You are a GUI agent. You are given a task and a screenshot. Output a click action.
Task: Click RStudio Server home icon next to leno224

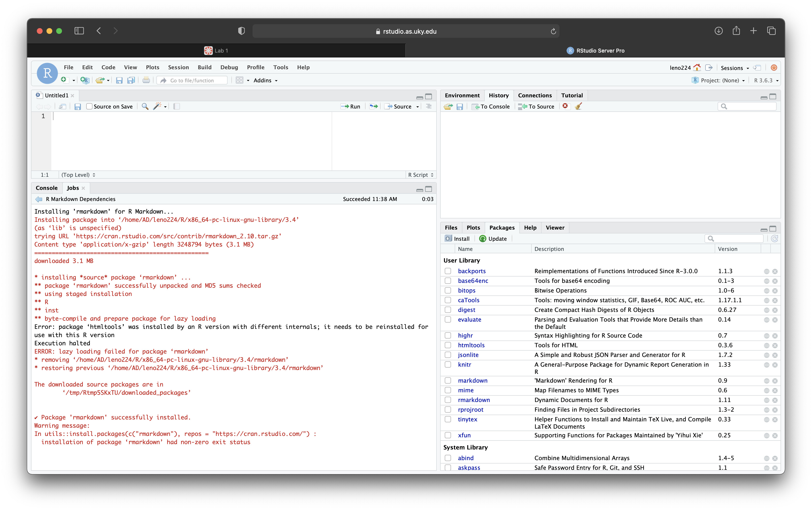[697, 68]
